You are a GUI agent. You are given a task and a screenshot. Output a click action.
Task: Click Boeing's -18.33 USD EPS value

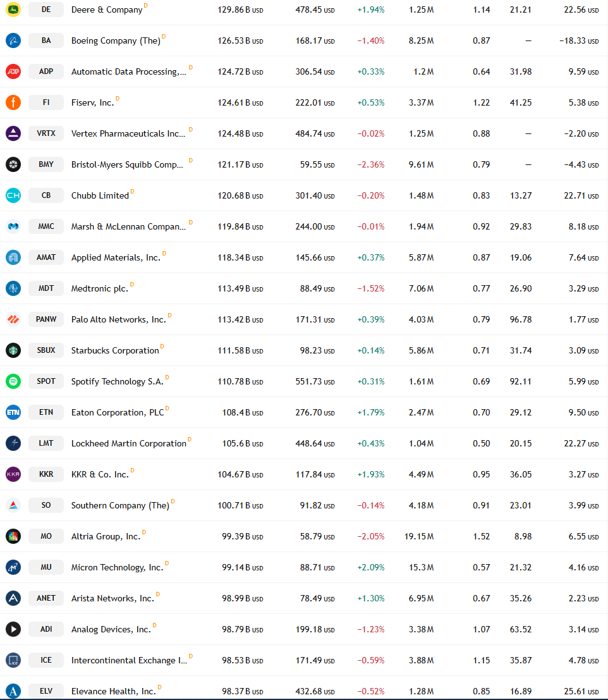[x=579, y=40]
